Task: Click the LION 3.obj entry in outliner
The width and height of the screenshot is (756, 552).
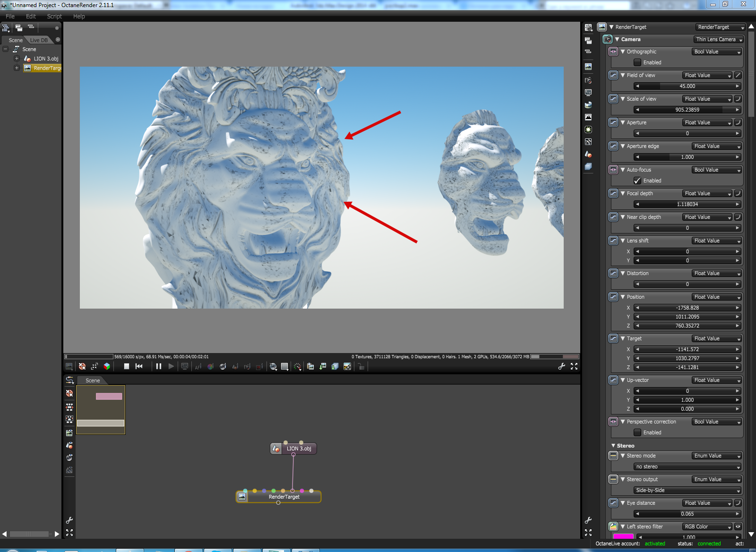Action: (x=46, y=59)
